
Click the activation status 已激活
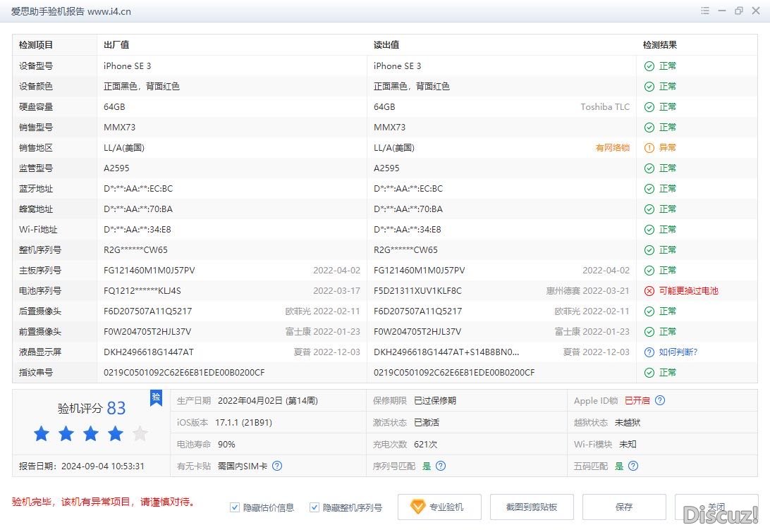pos(427,423)
